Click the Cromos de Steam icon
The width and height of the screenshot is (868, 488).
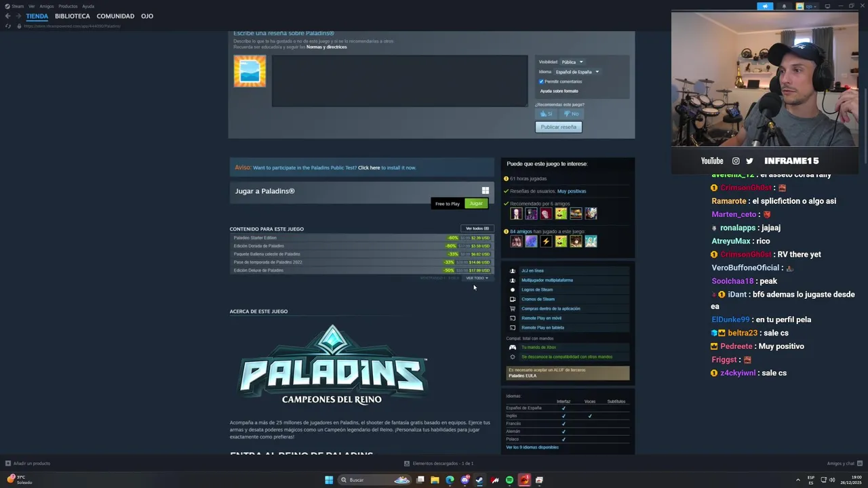coord(513,299)
